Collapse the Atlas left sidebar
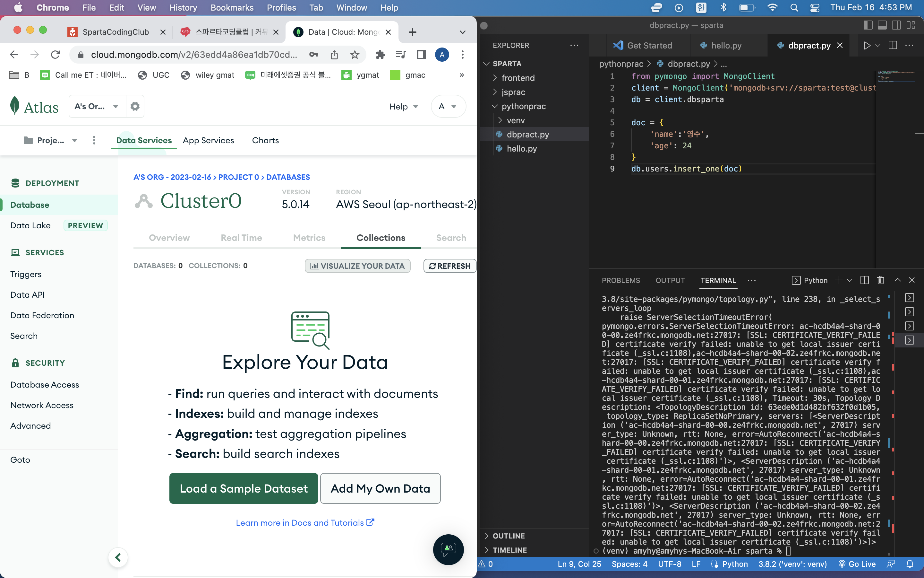Screen dimensions: 924x578 click(118, 557)
